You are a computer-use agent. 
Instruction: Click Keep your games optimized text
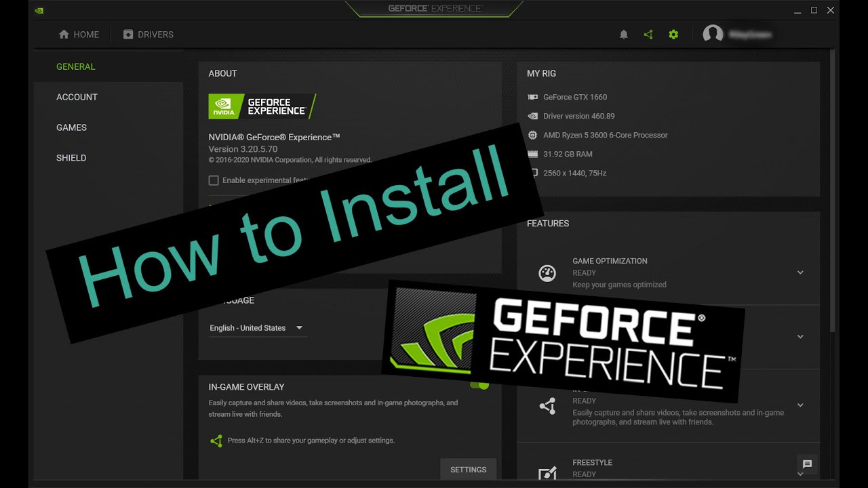pyautogui.click(x=619, y=285)
